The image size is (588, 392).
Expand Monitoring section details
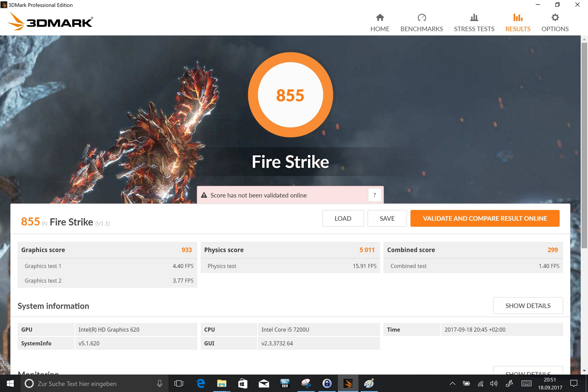pyautogui.click(x=528, y=371)
